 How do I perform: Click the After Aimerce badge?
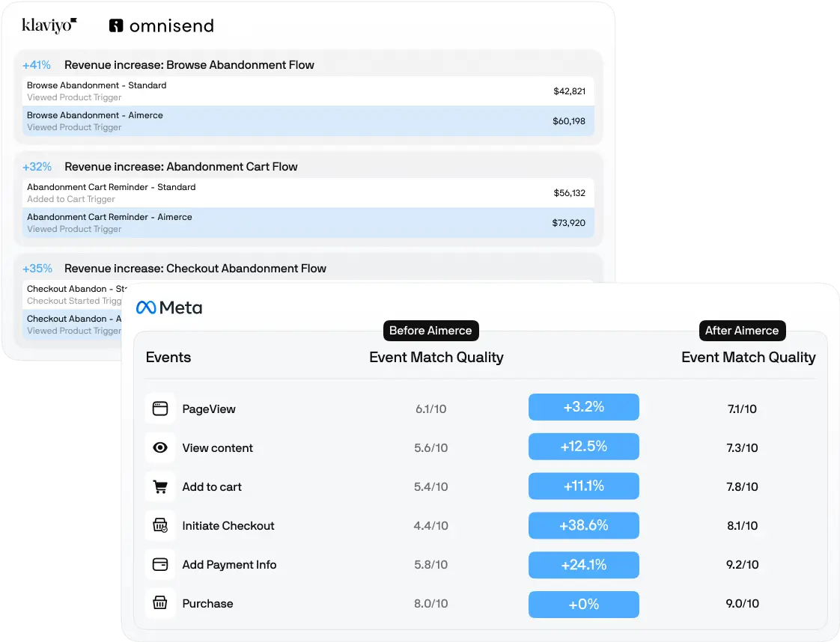[742, 331]
